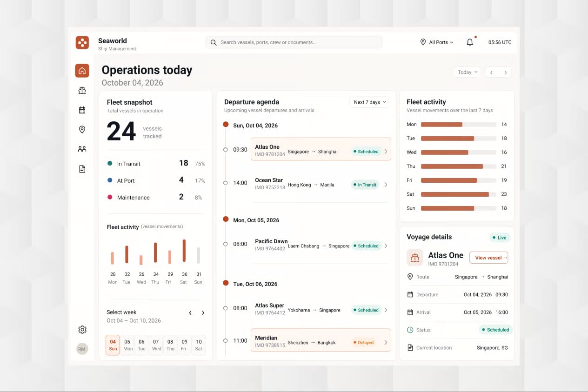Expand the Ocean Star departure chevron
588x392 pixels.
click(x=386, y=185)
